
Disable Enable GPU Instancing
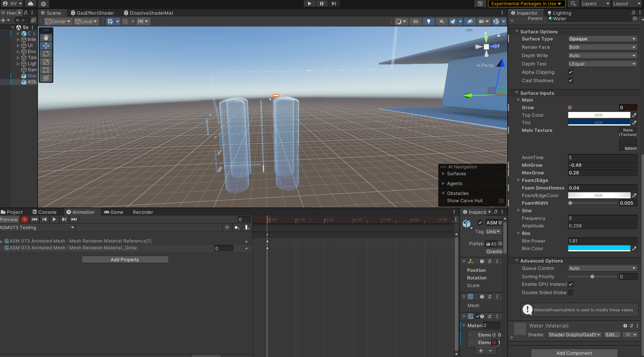point(570,284)
